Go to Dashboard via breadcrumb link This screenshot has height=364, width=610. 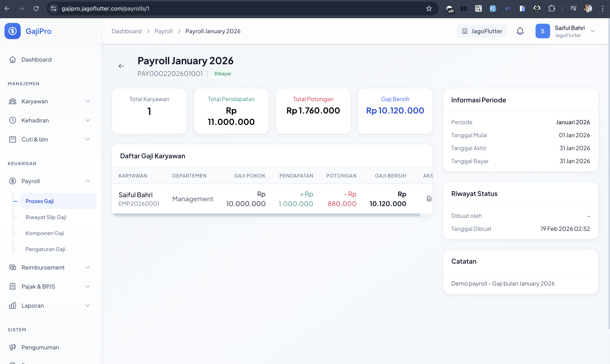(x=126, y=31)
